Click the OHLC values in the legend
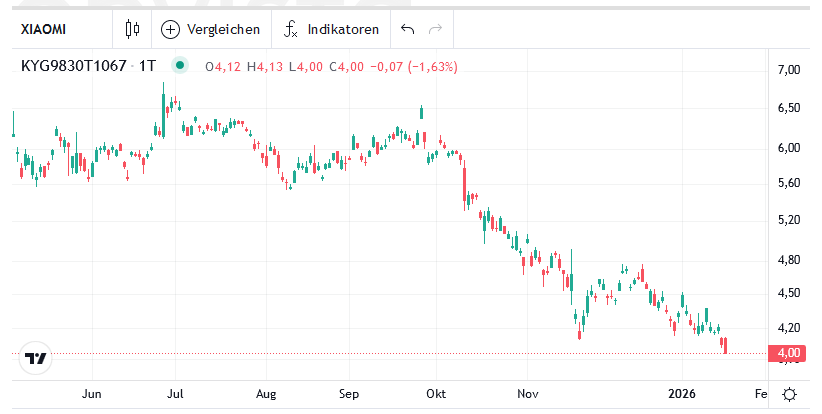Viewport: 822px width, 414px height. (330, 66)
